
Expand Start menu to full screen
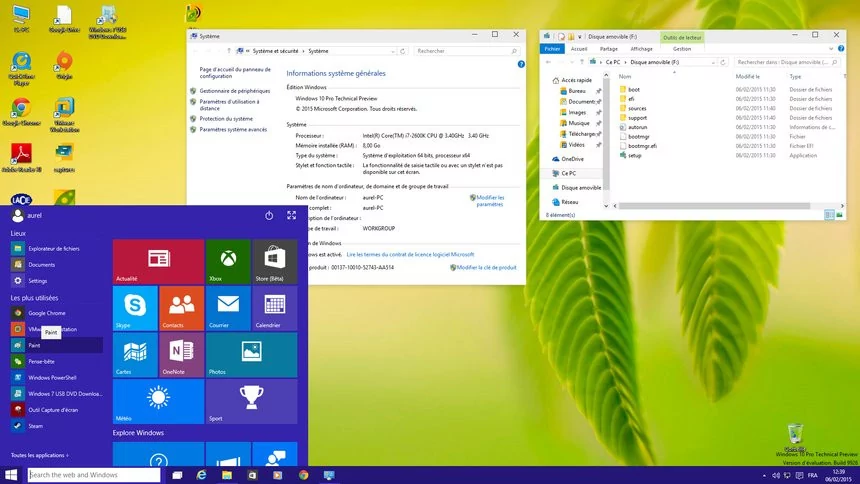pyautogui.click(x=291, y=216)
